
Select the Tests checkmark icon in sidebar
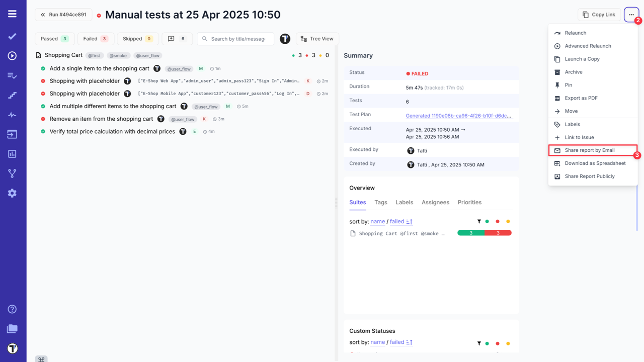(13, 36)
